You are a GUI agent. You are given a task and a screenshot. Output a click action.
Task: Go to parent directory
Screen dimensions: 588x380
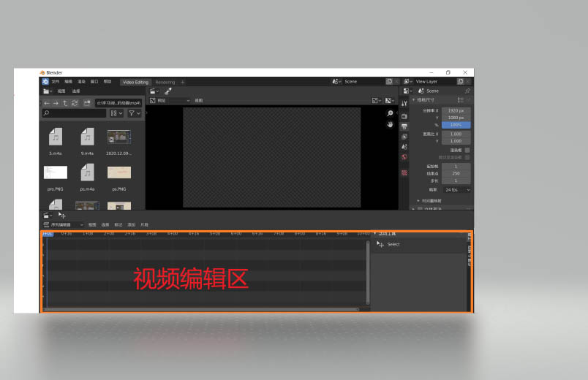tap(65, 103)
